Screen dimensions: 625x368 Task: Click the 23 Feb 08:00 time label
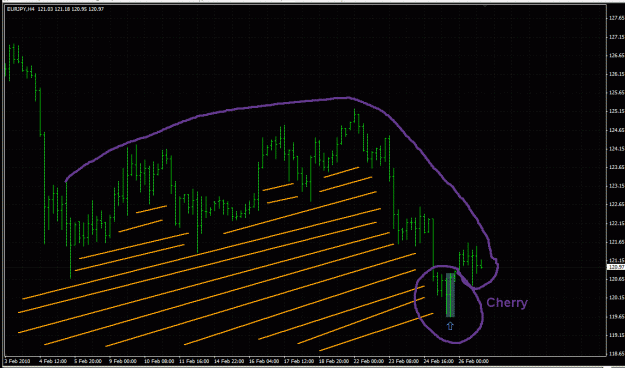click(x=404, y=361)
